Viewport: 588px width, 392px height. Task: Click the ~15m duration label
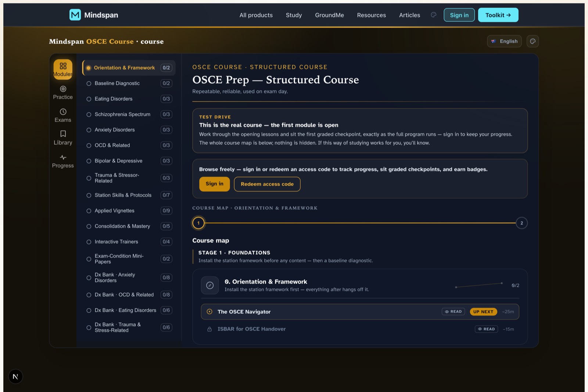508,329
